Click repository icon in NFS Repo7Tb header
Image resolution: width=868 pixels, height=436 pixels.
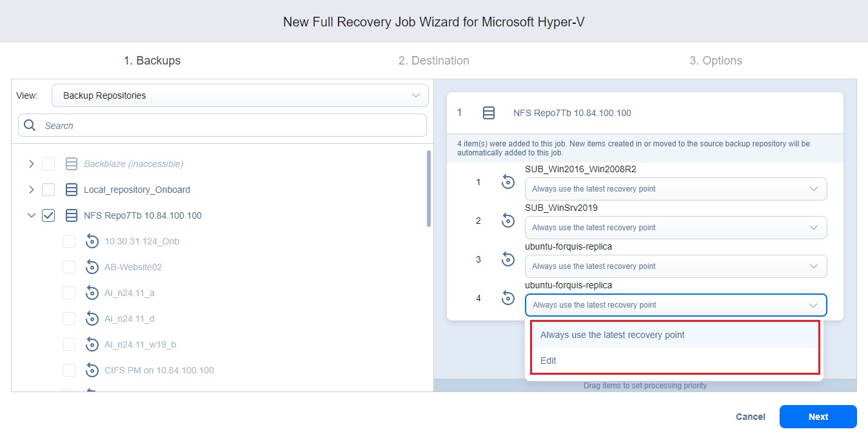[x=489, y=113]
